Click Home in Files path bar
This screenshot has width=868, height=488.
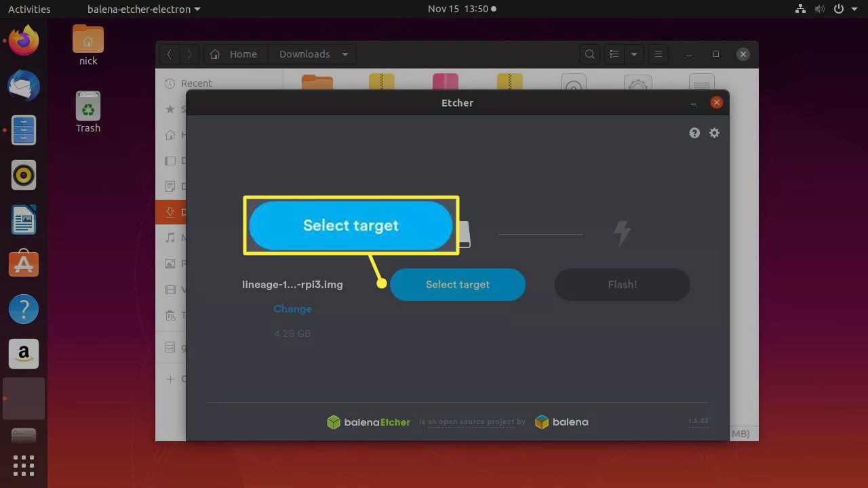pos(235,54)
